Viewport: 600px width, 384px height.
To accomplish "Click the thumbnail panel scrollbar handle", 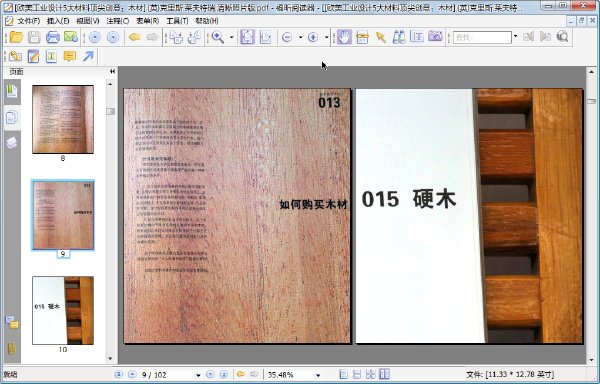I will pyautogui.click(x=111, y=111).
